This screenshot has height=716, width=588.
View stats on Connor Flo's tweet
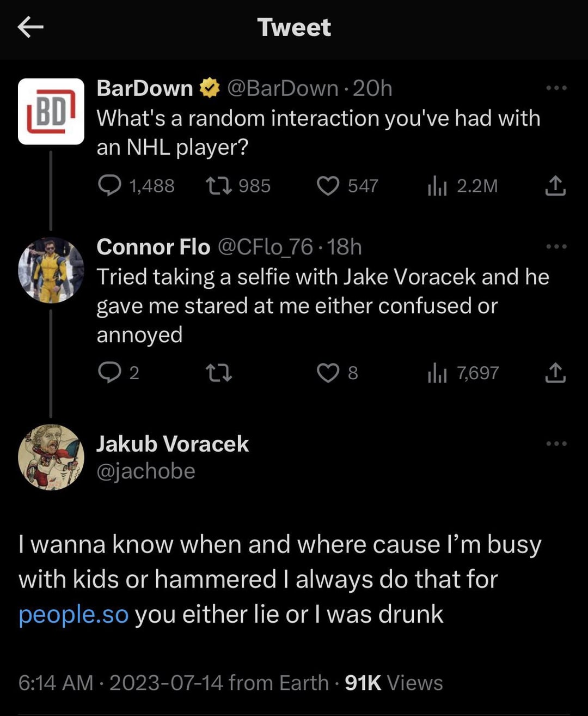(x=437, y=373)
